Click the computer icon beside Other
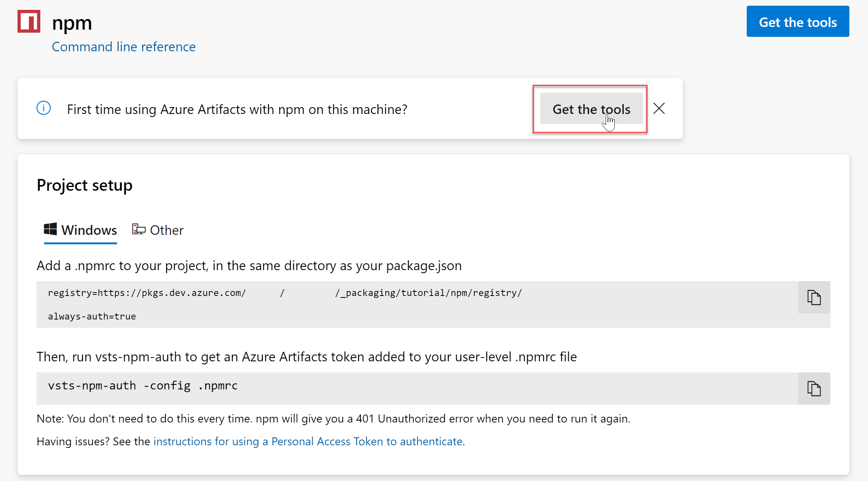This screenshot has height=481, width=868. coord(139,229)
